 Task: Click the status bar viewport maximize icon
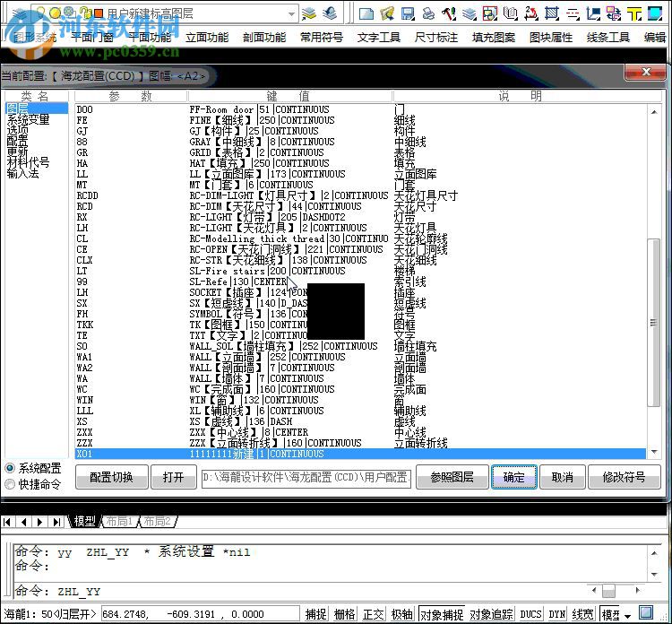coord(646,613)
